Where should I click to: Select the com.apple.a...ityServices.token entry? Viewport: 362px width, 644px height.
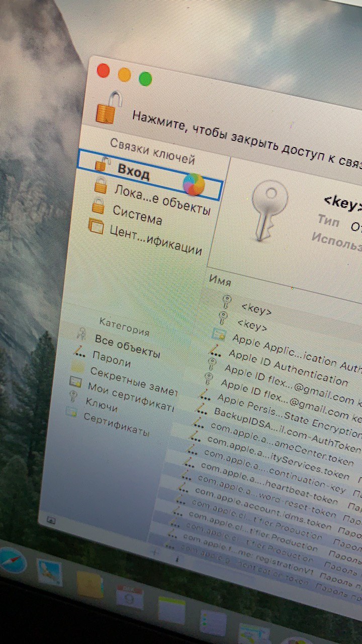pos(278,458)
